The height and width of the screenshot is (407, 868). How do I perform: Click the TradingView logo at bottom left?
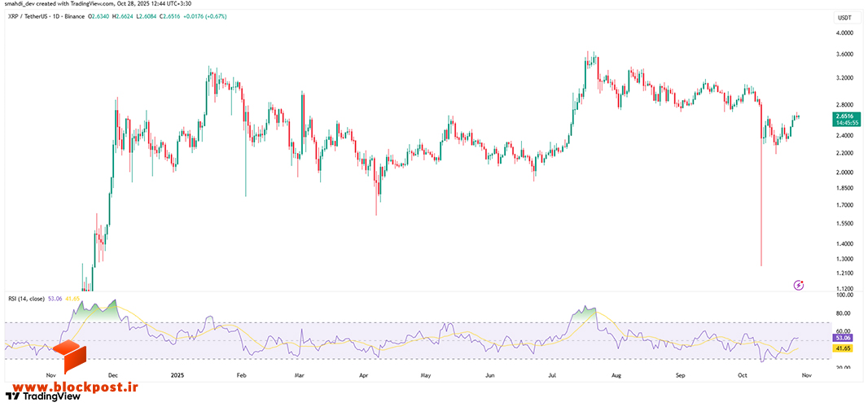click(42, 396)
